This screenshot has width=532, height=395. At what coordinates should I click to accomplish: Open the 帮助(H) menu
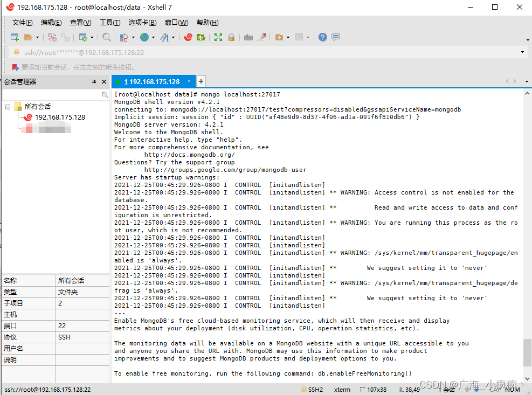pyautogui.click(x=208, y=23)
